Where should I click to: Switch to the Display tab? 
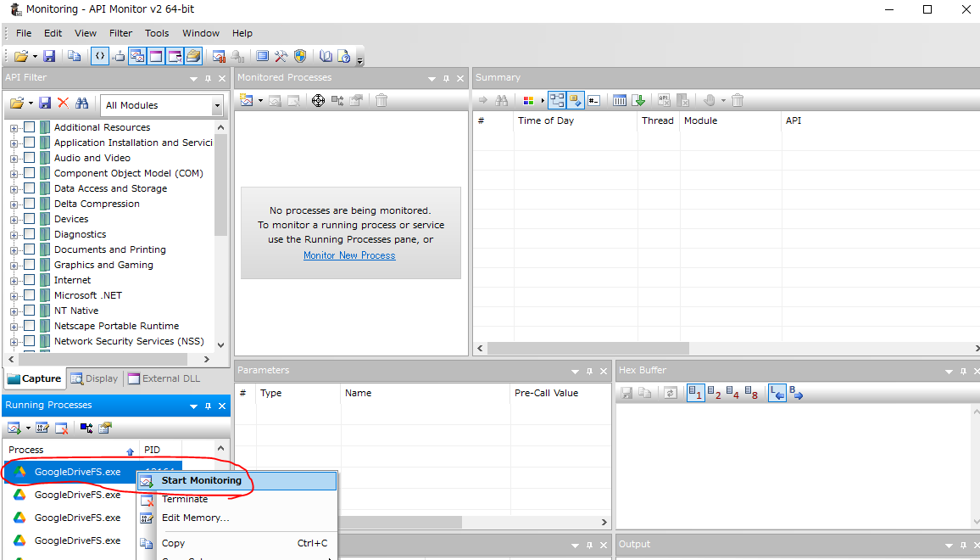pos(94,378)
